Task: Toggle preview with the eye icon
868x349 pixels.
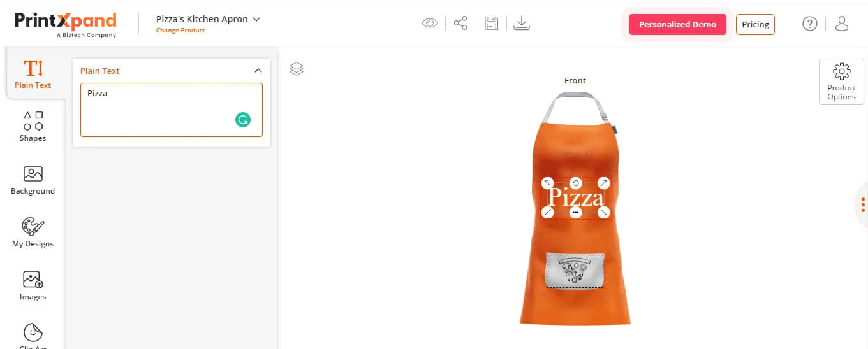Action: [430, 24]
